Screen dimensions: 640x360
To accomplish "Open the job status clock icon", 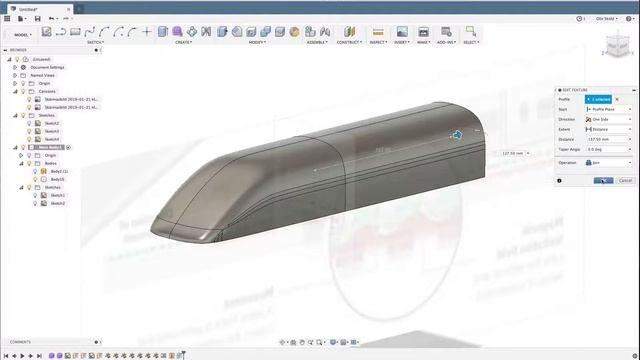I will (x=579, y=19).
